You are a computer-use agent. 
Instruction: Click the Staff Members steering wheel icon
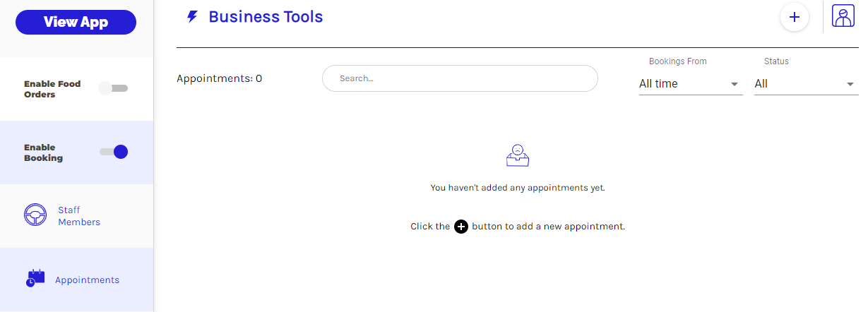click(35, 215)
